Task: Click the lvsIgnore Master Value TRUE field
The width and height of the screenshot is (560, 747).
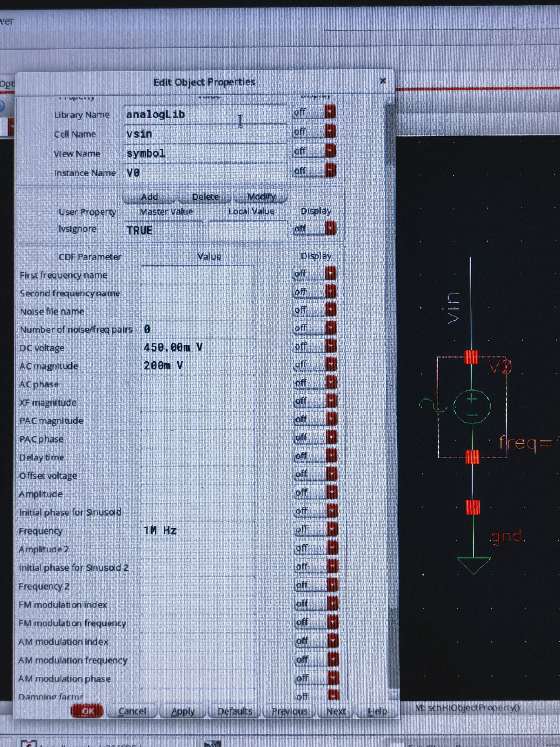Action: click(163, 230)
